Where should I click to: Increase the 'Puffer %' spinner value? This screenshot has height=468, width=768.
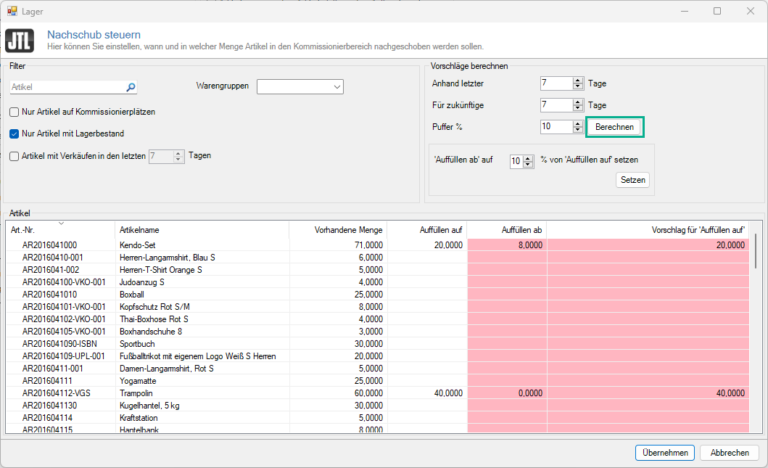point(578,123)
